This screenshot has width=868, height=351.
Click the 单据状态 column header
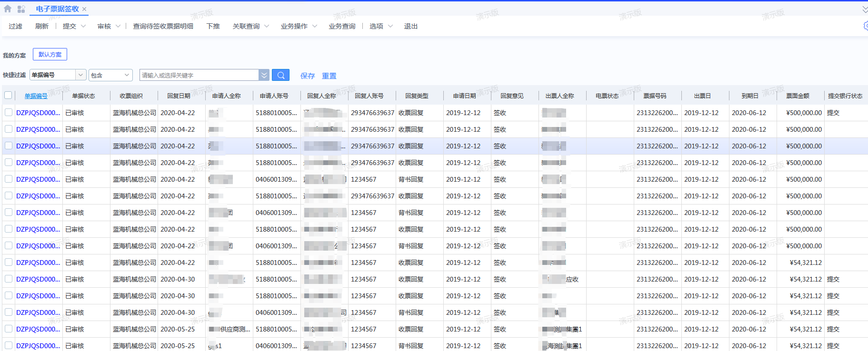83,96
